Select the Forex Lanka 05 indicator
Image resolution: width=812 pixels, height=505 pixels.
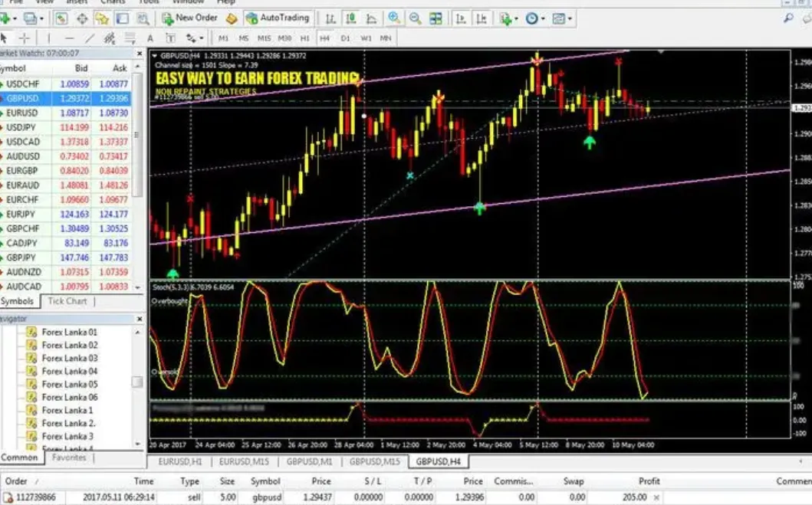[70, 385]
